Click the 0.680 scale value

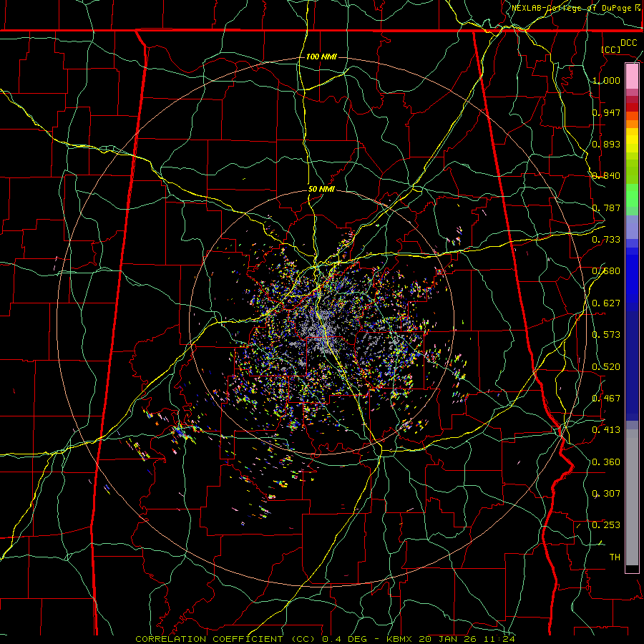click(x=606, y=271)
